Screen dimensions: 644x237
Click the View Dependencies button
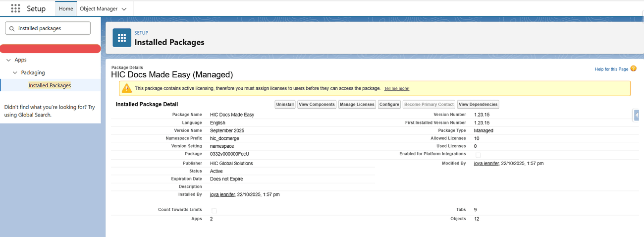[x=478, y=105]
